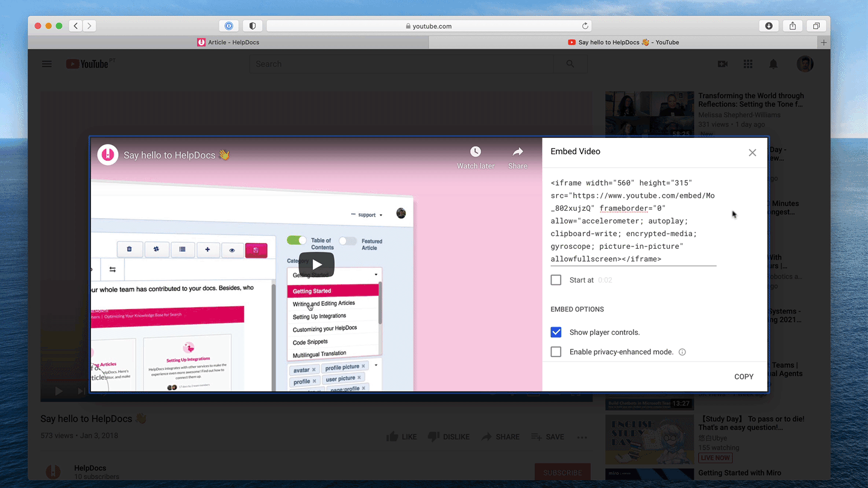Open Safari downloads icon
The height and width of the screenshot is (488, 868).
[769, 26]
